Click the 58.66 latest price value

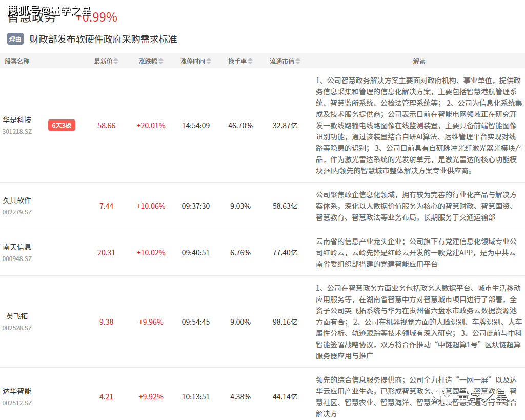(107, 126)
